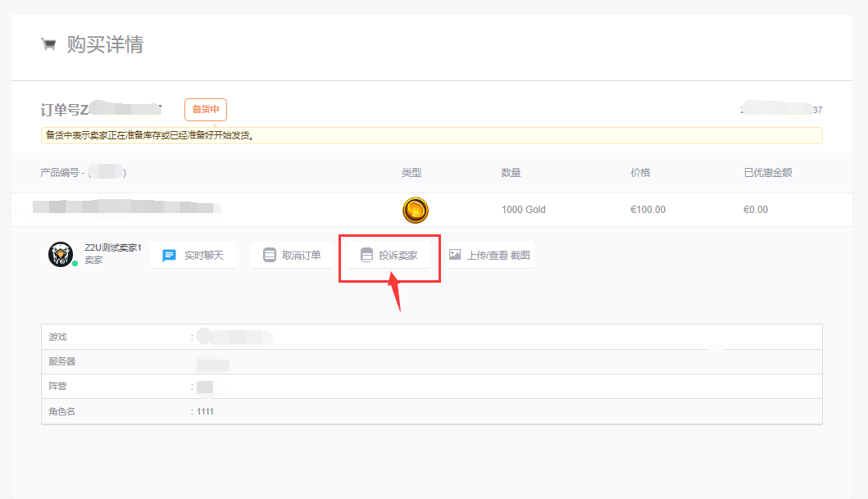The image size is (868, 499).
Task: Click the shopping cart icon beside 购买详情
Action: [x=48, y=44]
